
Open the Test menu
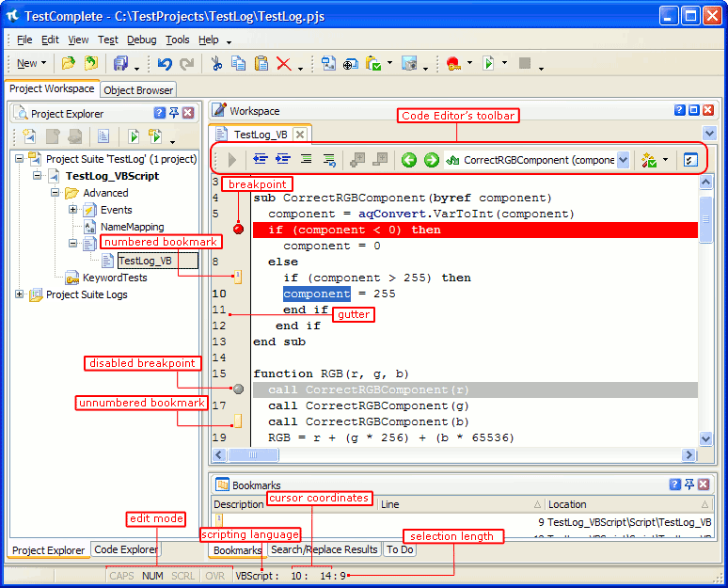point(108,40)
